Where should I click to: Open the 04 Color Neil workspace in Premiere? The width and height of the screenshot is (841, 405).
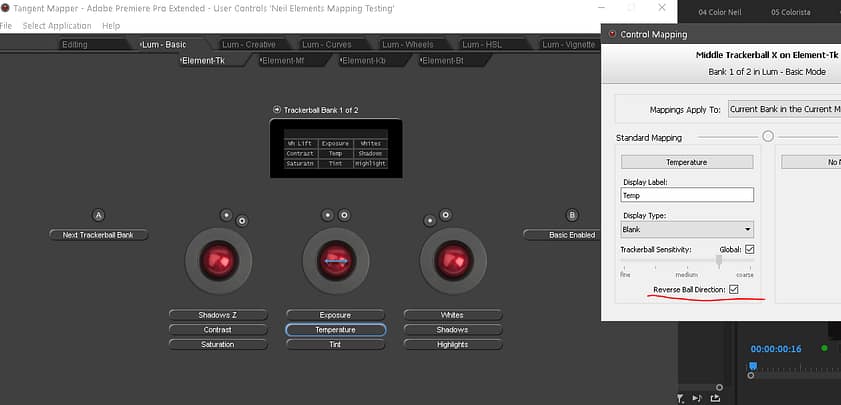tap(720, 12)
